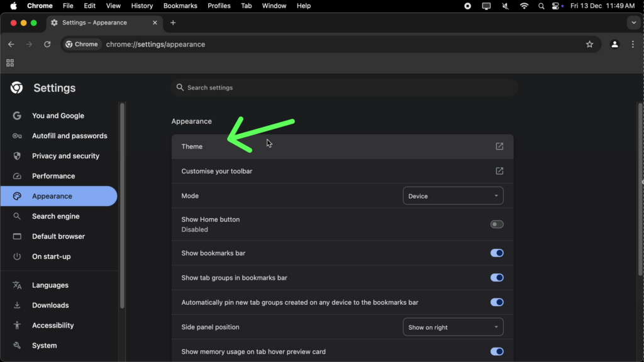Image resolution: width=644 pixels, height=362 pixels.
Task: Open Spotlight search in menu bar
Action: [541, 6]
